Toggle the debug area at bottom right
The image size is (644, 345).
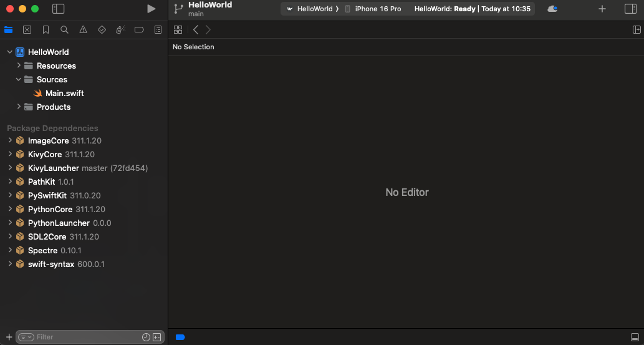click(635, 337)
